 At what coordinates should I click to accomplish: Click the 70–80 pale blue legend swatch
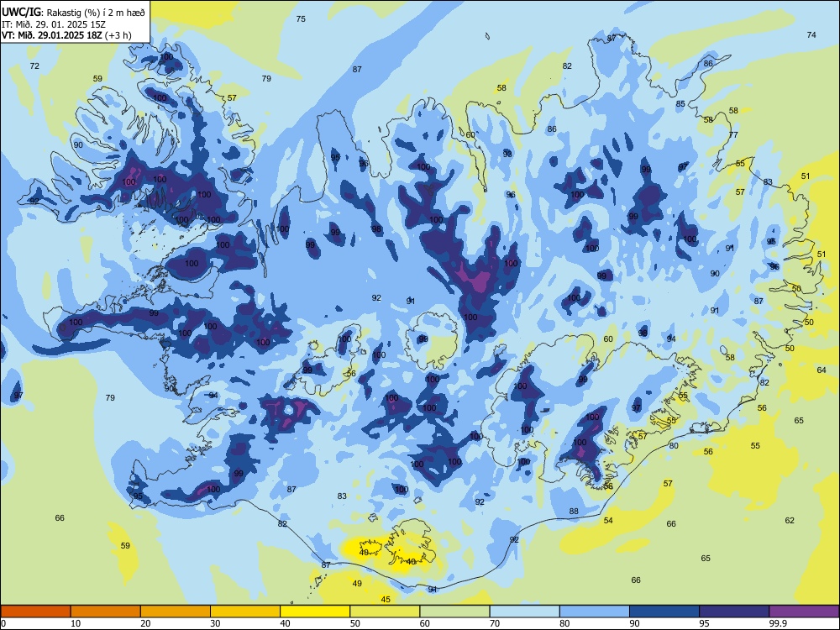coord(524,612)
